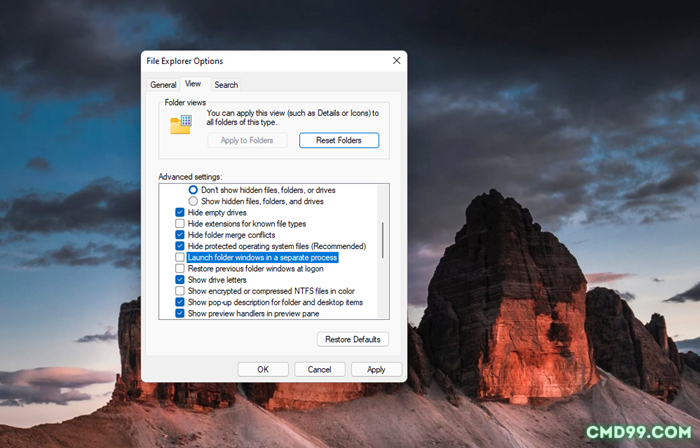700x448 pixels.
Task: Click Restore Defaults
Action: point(353,339)
